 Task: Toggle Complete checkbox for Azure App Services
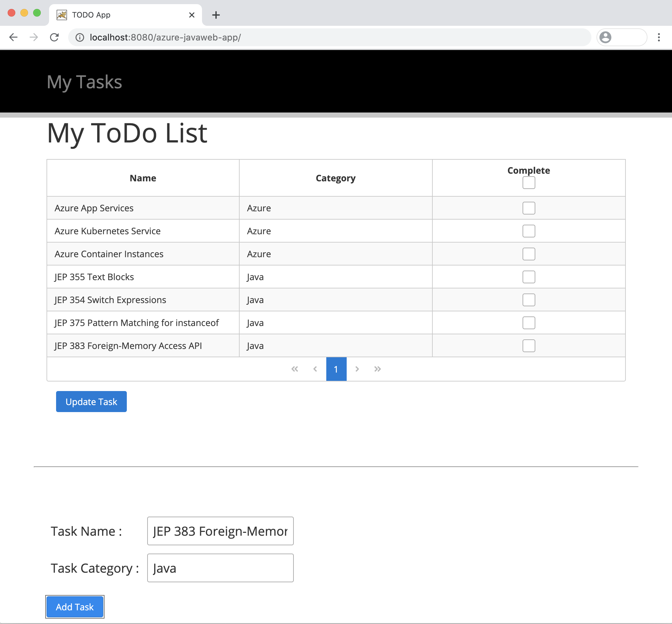(528, 207)
